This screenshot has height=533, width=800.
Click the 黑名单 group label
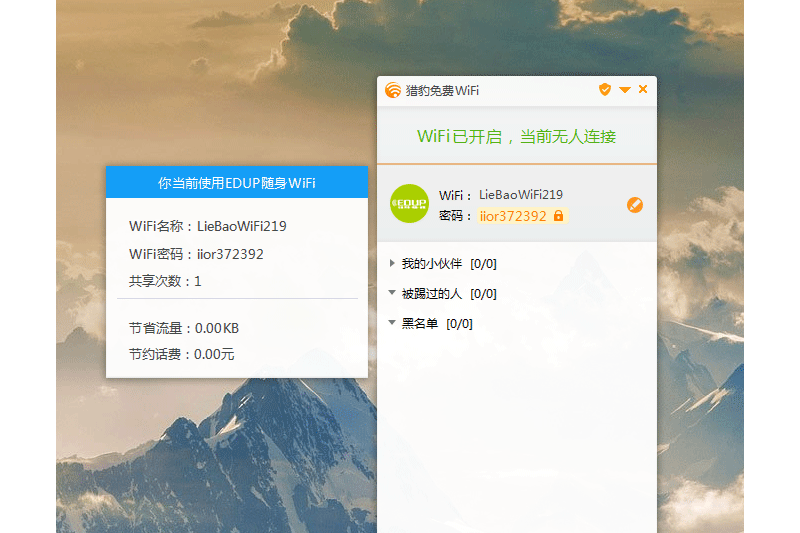pyautogui.click(x=419, y=323)
